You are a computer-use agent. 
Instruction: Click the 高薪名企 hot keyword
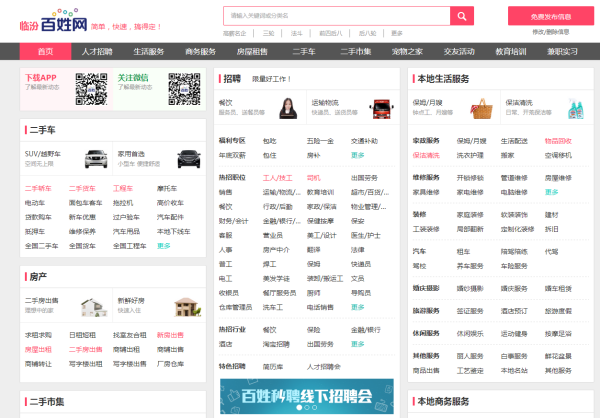(235, 33)
